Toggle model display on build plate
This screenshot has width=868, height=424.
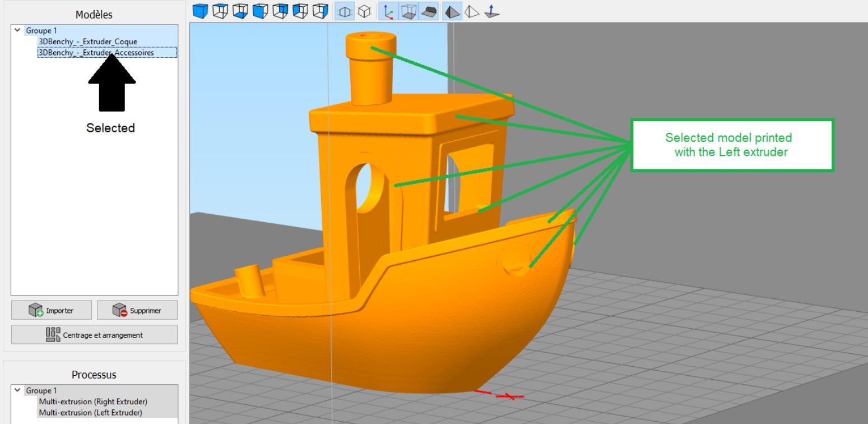(x=429, y=11)
